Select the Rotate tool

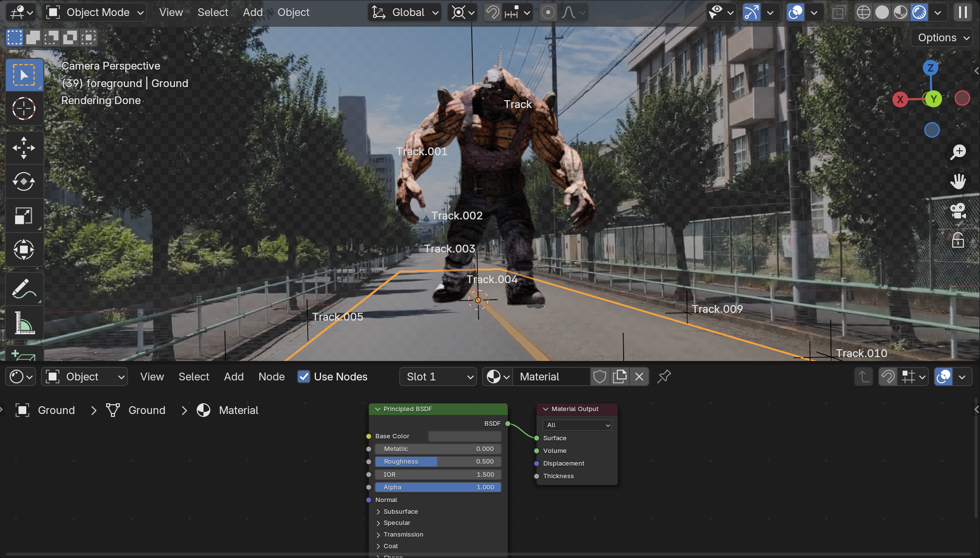point(24,181)
